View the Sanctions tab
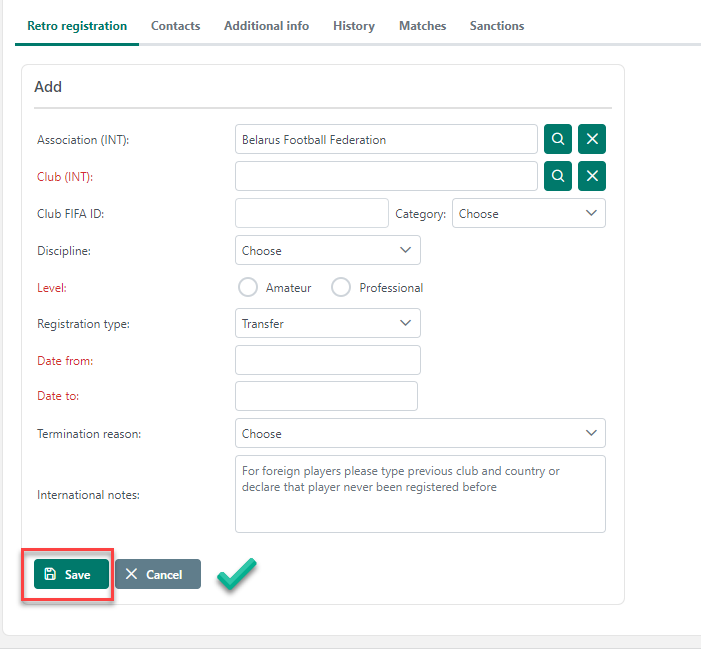The height and width of the screenshot is (653, 701). [497, 26]
